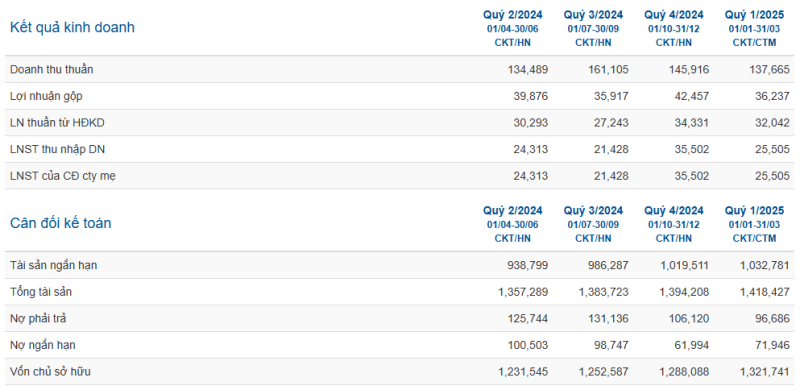Open Quý 1/2025 header in balance sheet
The height and width of the screenshot is (386, 800).
[755, 211]
